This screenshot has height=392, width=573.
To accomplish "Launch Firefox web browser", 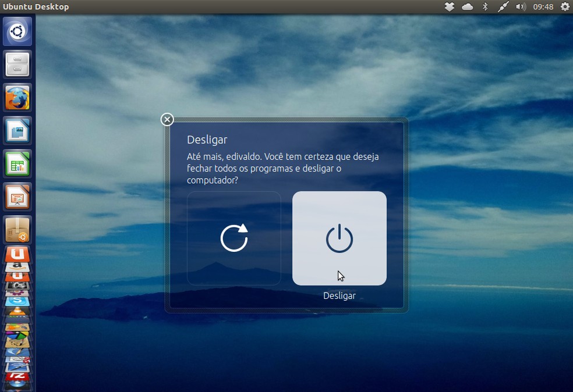I will pos(17,98).
